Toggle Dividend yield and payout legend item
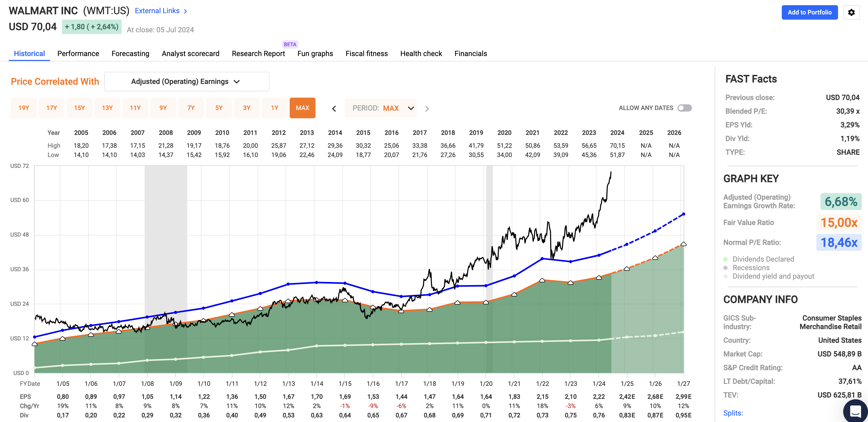 click(773, 276)
